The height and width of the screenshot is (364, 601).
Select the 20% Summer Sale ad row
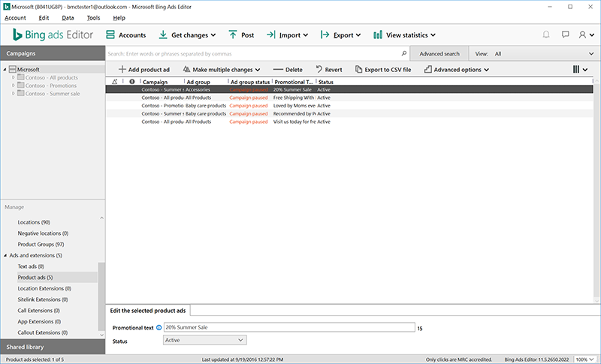click(349, 89)
